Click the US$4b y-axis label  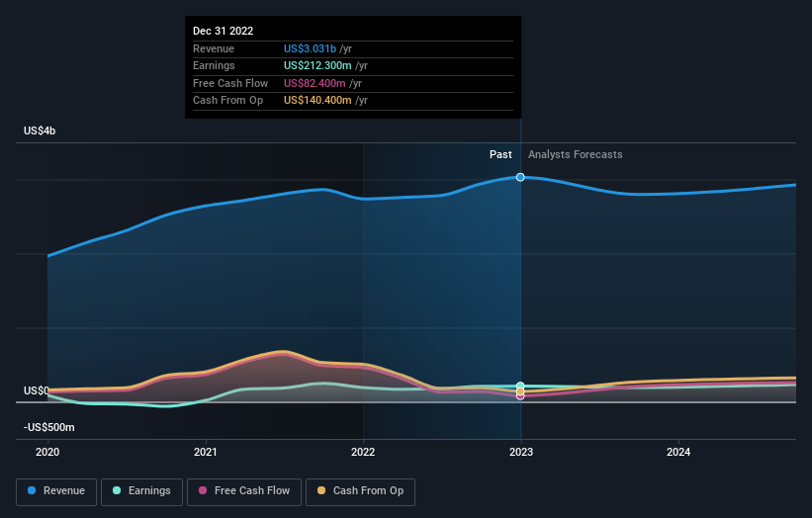pos(40,130)
